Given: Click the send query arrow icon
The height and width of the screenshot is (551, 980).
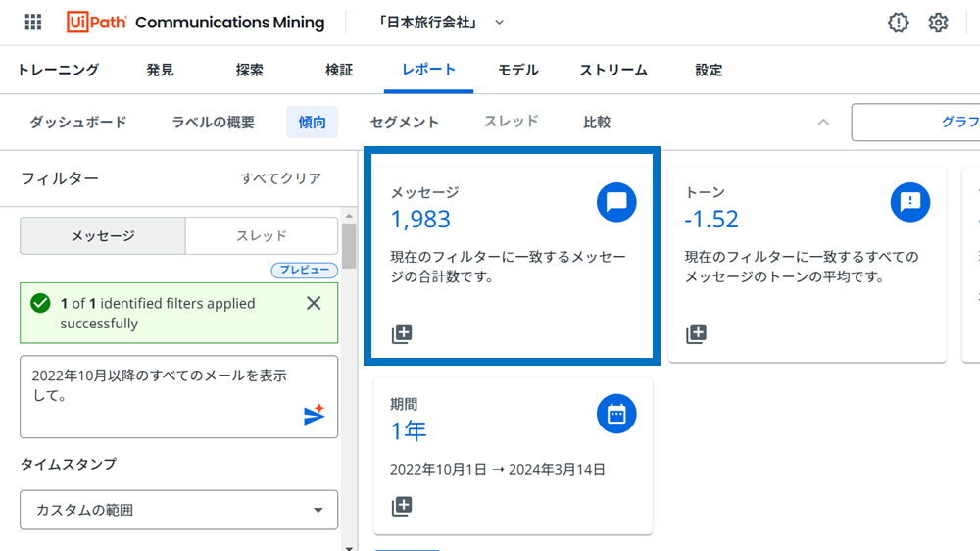Looking at the screenshot, I should tap(314, 415).
